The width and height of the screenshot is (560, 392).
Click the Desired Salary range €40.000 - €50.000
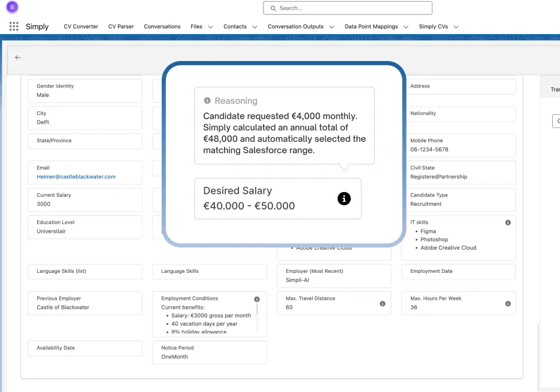[249, 206]
